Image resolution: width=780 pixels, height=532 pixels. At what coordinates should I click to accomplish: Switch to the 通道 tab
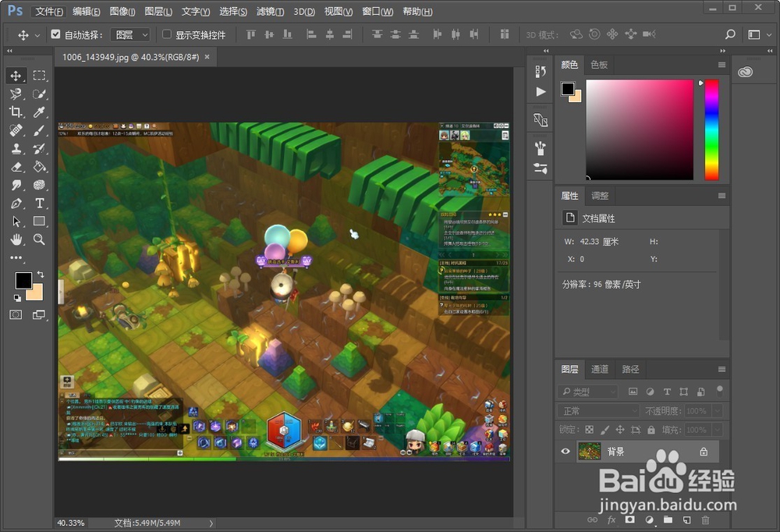coord(599,369)
